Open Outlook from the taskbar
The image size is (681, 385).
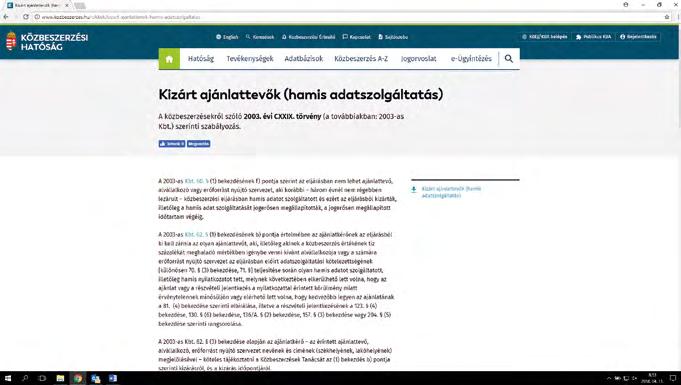click(96, 378)
